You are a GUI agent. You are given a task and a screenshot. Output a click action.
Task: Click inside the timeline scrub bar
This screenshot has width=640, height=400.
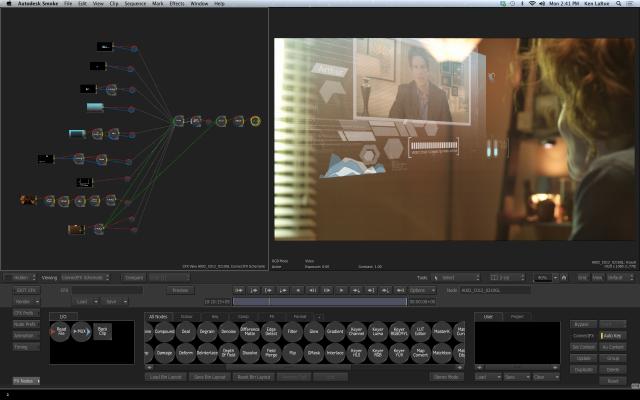coord(320,302)
